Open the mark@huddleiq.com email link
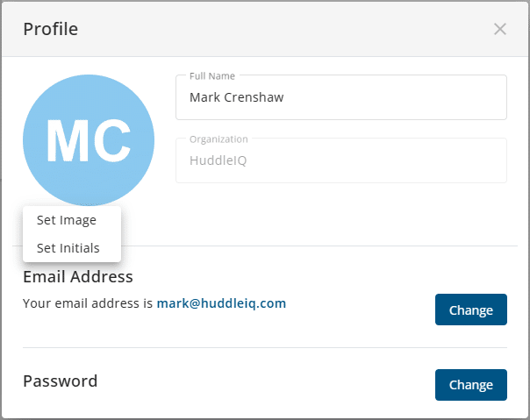Screen dimensions: 530x420 click(x=221, y=303)
